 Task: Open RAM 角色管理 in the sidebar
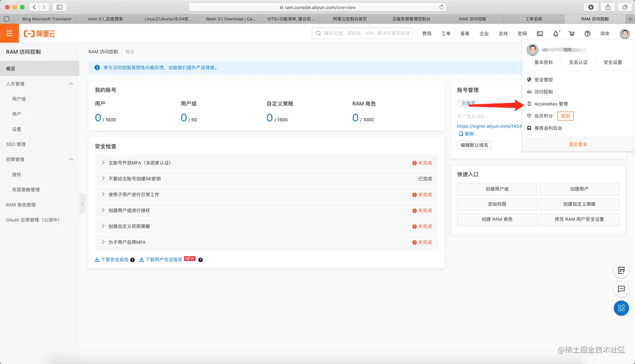coord(21,205)
